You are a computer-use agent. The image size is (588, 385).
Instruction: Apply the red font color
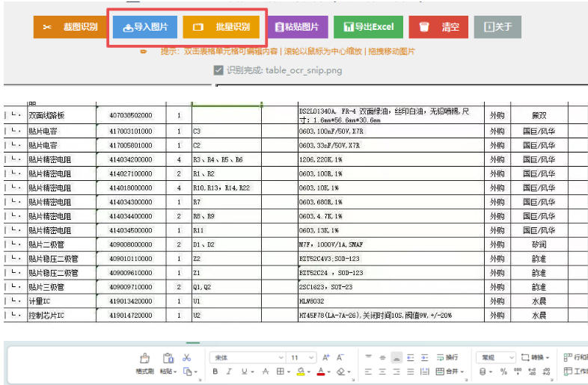click(321, 372)
